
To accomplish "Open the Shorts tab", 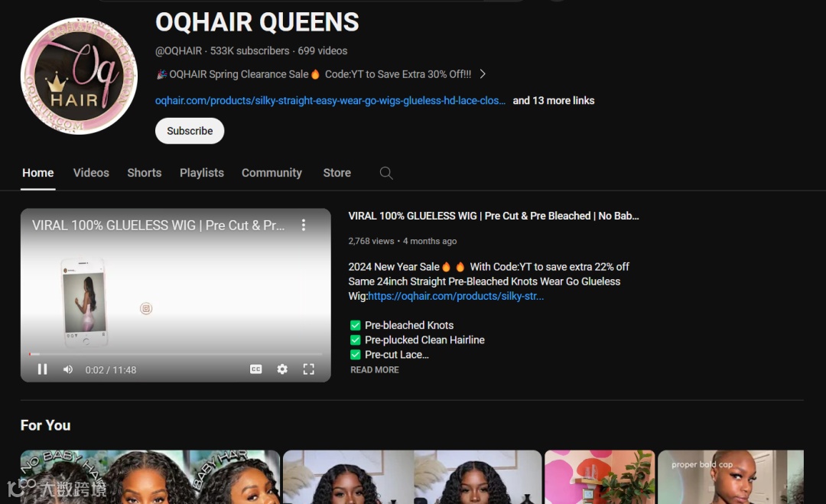I will point(145,173).
